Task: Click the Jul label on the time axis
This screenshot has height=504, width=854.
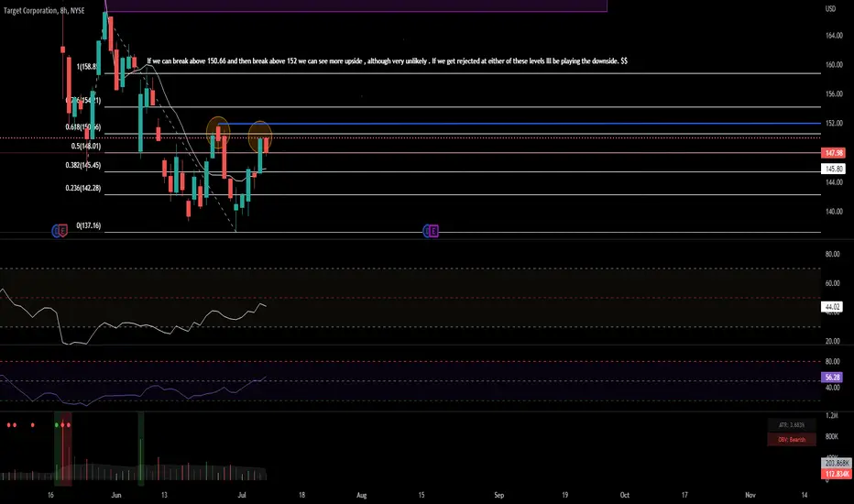Action: [x=242, y=495]
